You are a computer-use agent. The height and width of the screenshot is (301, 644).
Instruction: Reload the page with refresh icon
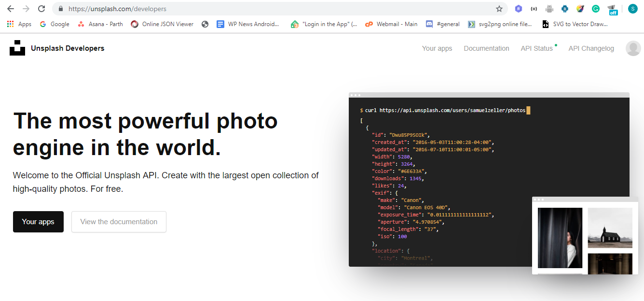(x=41, y=9)
